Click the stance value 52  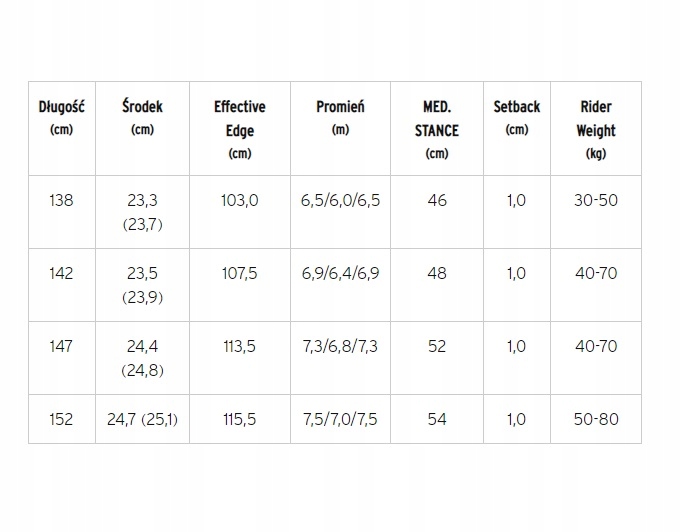(436, 346)
